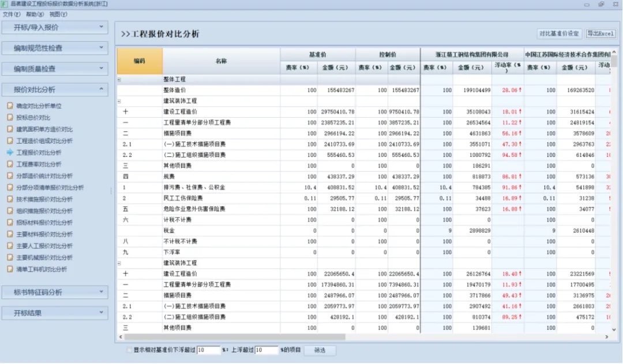Screen dimensions: 623x364
Task: Click the blue arrow next to 工程报价对比分析
Action: 10,153
